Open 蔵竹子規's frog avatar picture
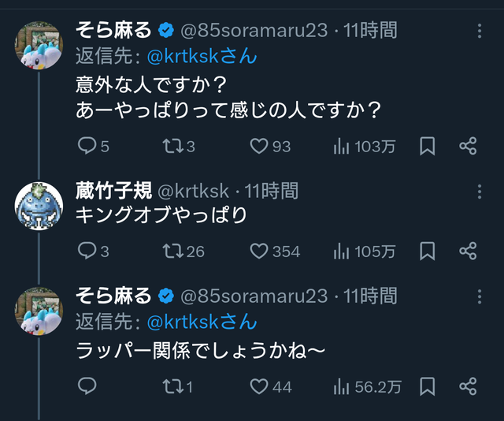Image resolution: width=504 pixels, height=421 pixels. point(39,205)
